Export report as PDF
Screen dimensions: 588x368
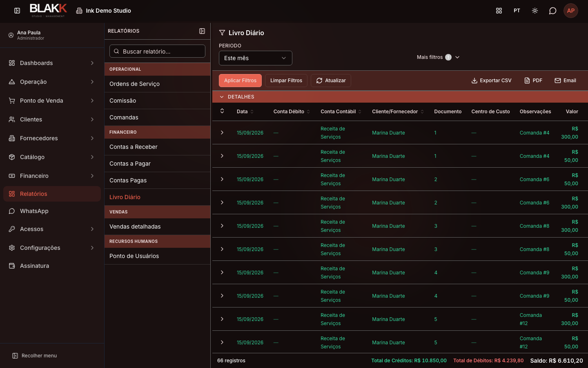pyautogui.click(x=533, y=81)
